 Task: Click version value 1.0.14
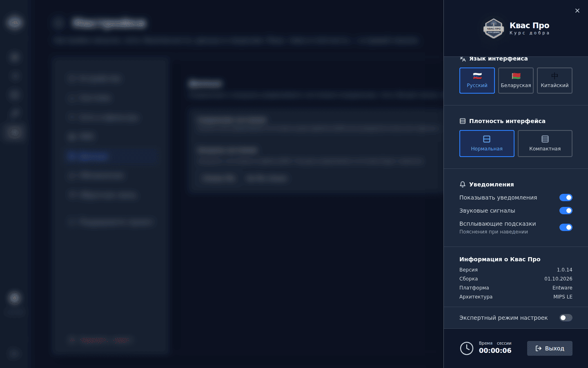pos(565,270)
